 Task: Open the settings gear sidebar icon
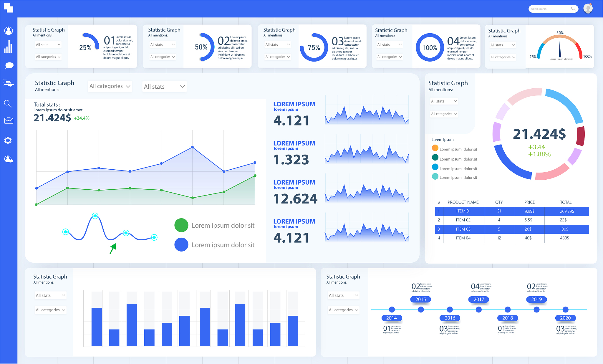click(x=8, y=140)
